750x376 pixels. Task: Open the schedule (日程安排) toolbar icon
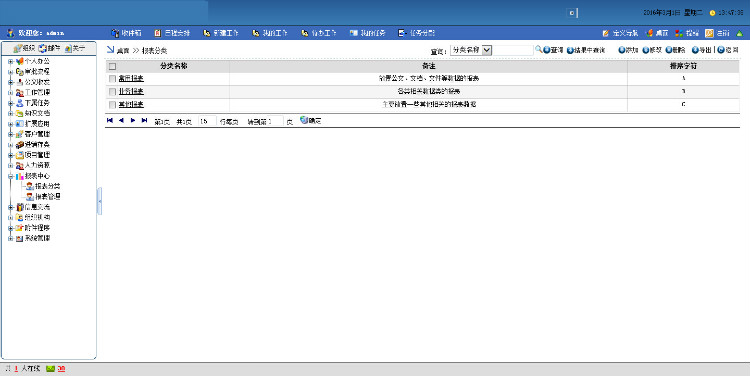tap(158, 33)
